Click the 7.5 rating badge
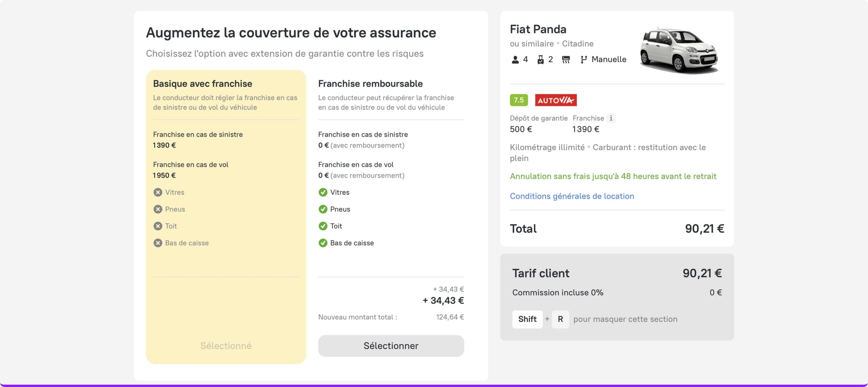 [x=518, y=100]
